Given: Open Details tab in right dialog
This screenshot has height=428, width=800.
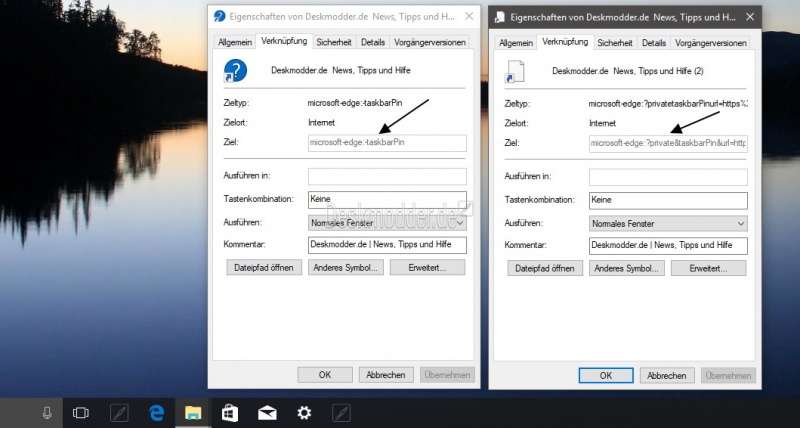Looking at the screenshot, I should [x=654, y=43].
